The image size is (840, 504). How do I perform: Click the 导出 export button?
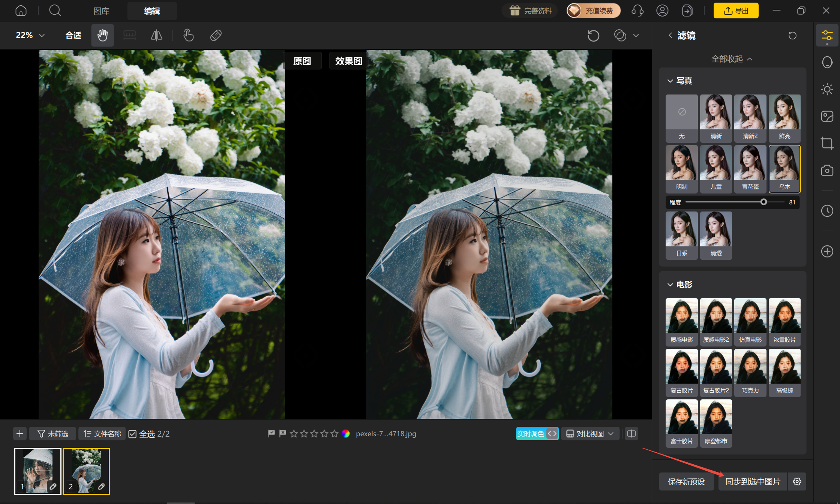(x=736, y=10)
